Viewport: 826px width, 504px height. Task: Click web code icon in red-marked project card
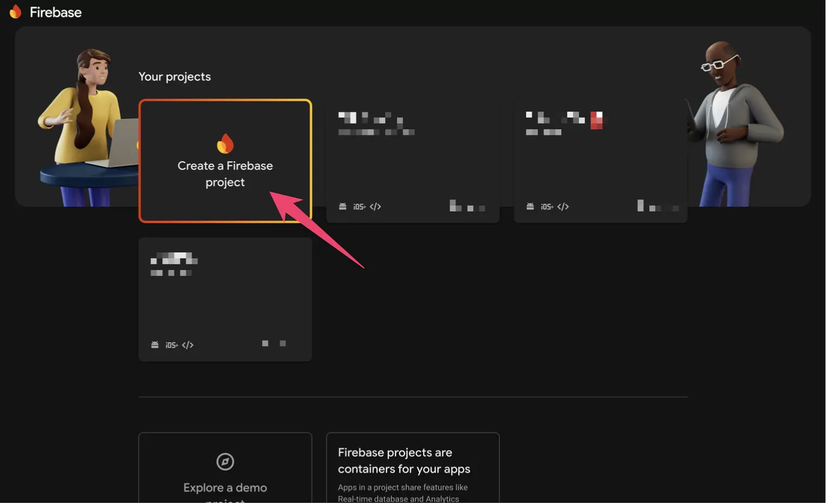point(563,206)
